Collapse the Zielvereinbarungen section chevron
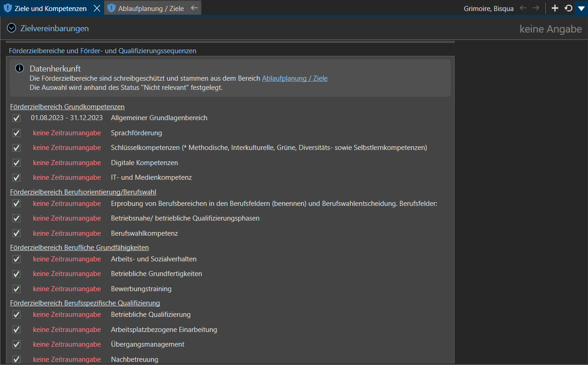The height and width of the screenshot is (365, 588). 12,28
